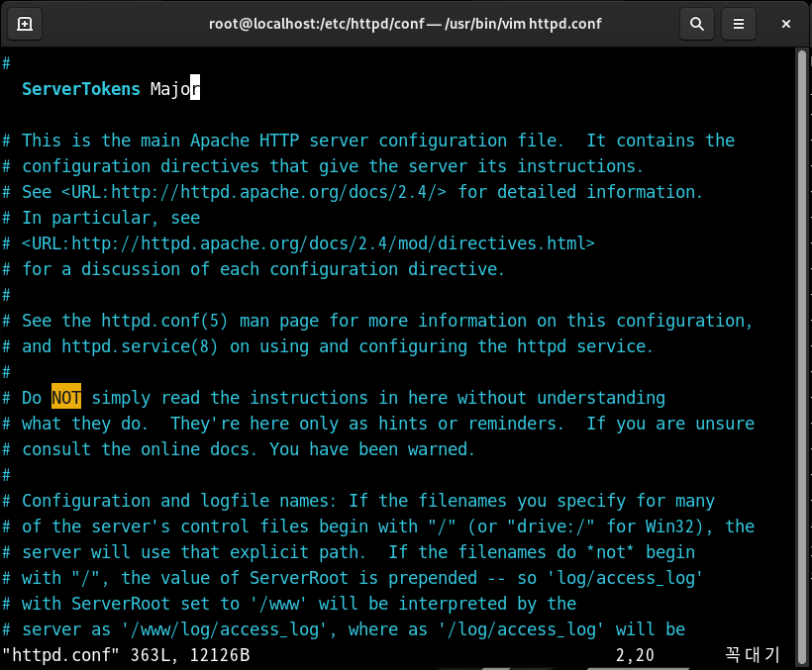
Task: Open the terminal search magnifier
Action: (x=696, y=24)
